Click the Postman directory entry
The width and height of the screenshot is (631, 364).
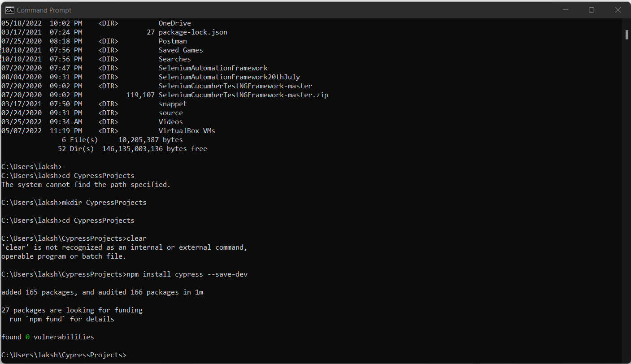pyautogui.click(x=173, y=41)
